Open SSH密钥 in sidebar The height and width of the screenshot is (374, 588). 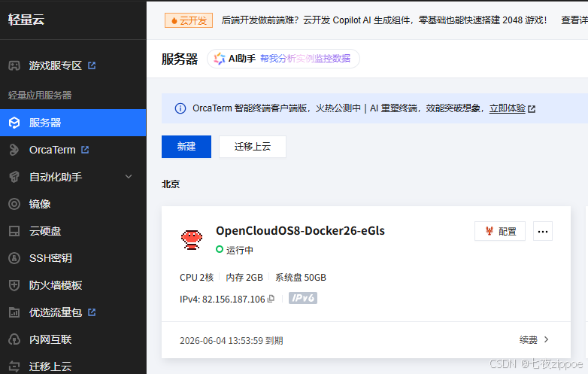(x=50, y=258)
